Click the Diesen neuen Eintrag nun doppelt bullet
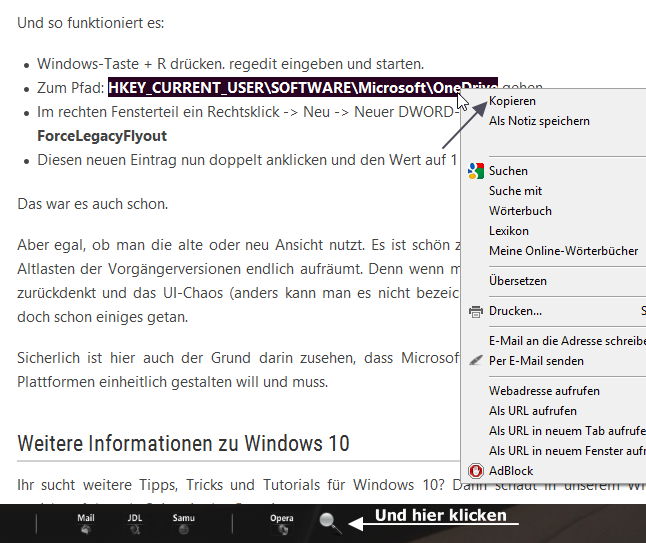Screen dimensions: 646x543 click(x=247, y=160)
